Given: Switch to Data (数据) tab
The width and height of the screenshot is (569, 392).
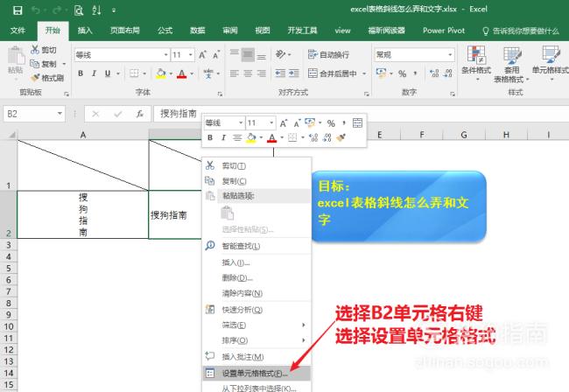Looking at the screenshot, I should tap(198, 31).
